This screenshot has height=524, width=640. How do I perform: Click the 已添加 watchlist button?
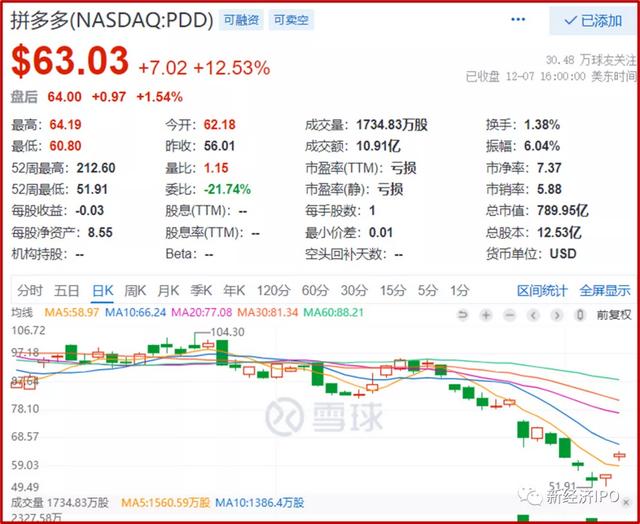pyautogui.click(x=593, y=20)
